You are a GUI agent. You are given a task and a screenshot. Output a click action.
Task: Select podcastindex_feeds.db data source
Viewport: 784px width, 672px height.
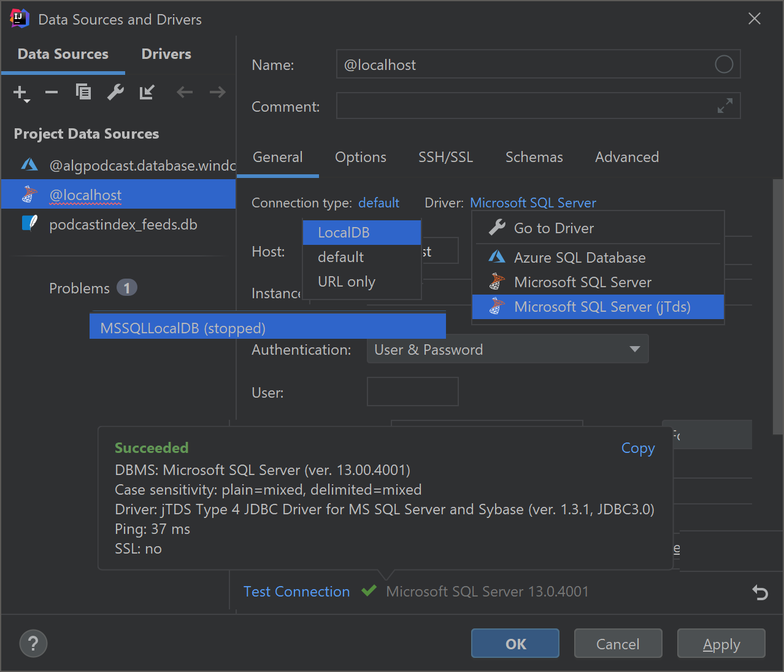[x=118, y=224]
